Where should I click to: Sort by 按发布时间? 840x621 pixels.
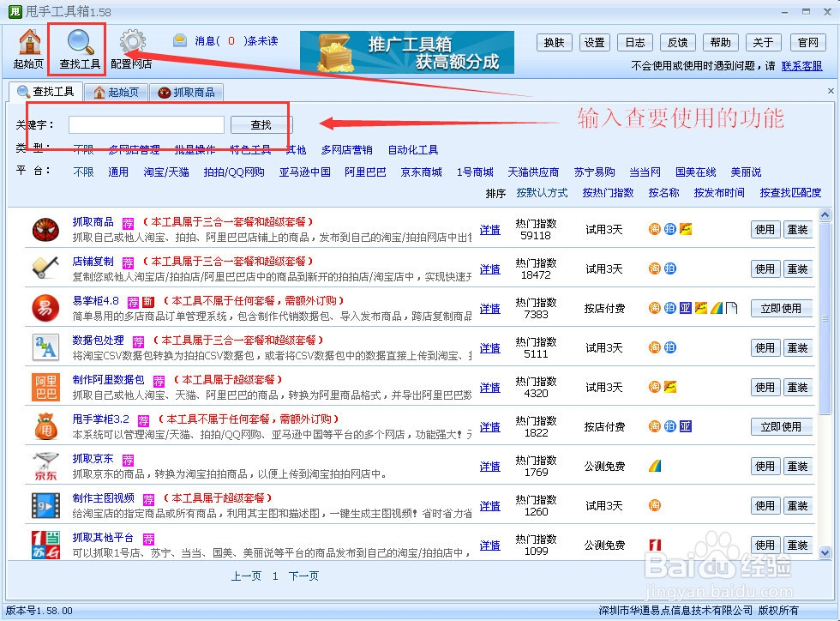click(719, 192)
